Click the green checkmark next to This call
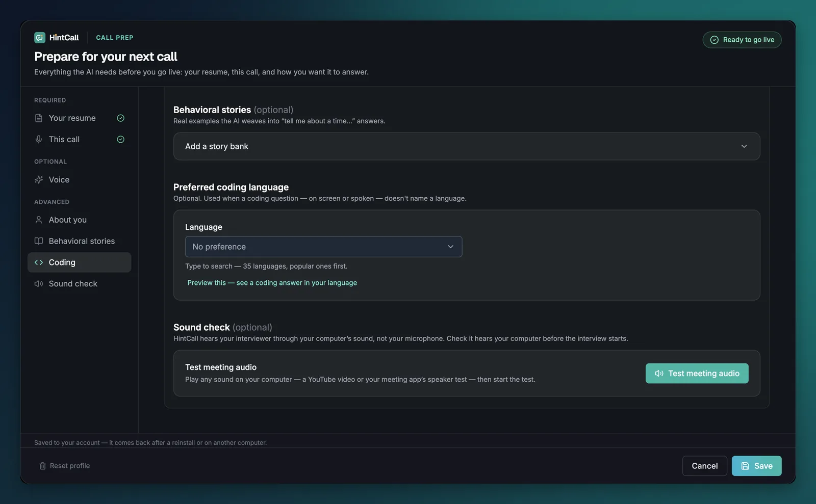This screenshot has width=816, height=504. click(121, 139)
